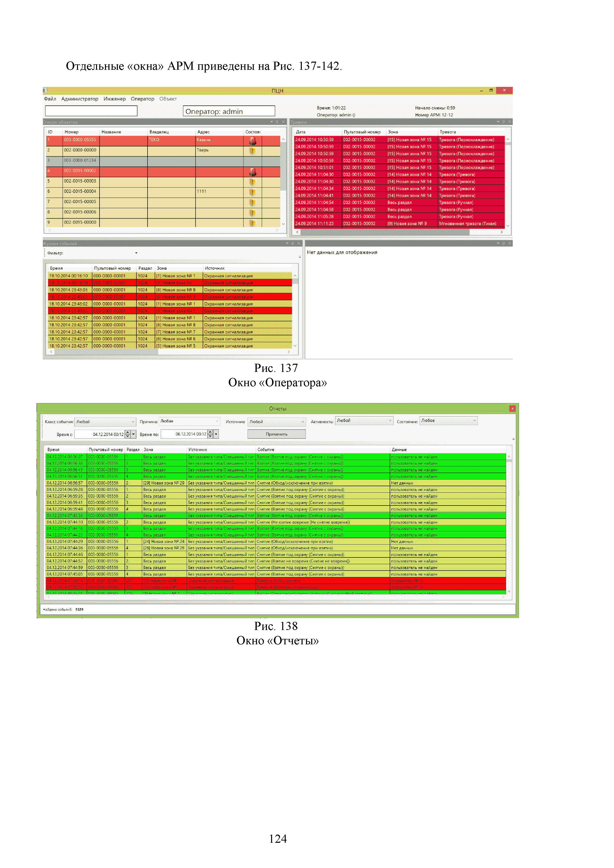Select object row 002-0015-00000
The height and width of the screenshot is (868, 614).
coord(163,223)
